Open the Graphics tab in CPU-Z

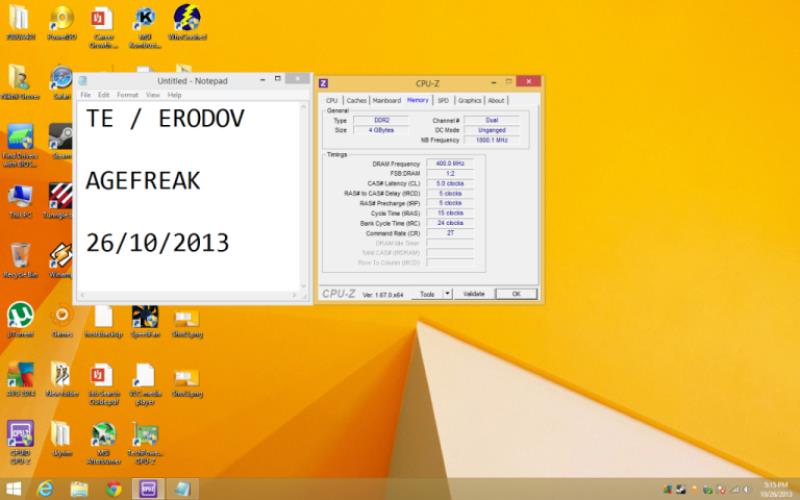pyautogui.click(x=469, y=100)
